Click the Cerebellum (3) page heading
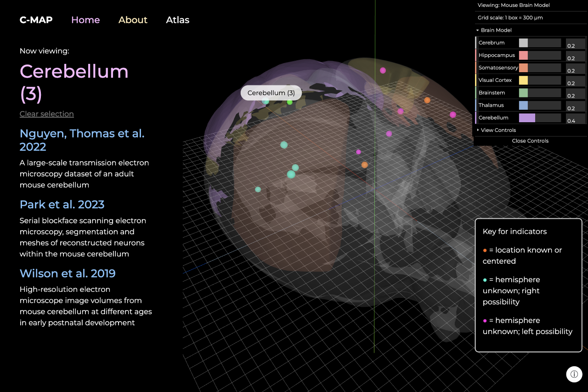Screen dimensions: 588x392 coord(74,83)
